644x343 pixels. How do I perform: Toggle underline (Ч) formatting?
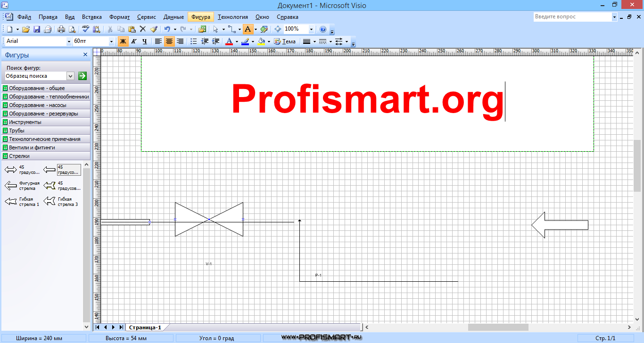(145, 41)
